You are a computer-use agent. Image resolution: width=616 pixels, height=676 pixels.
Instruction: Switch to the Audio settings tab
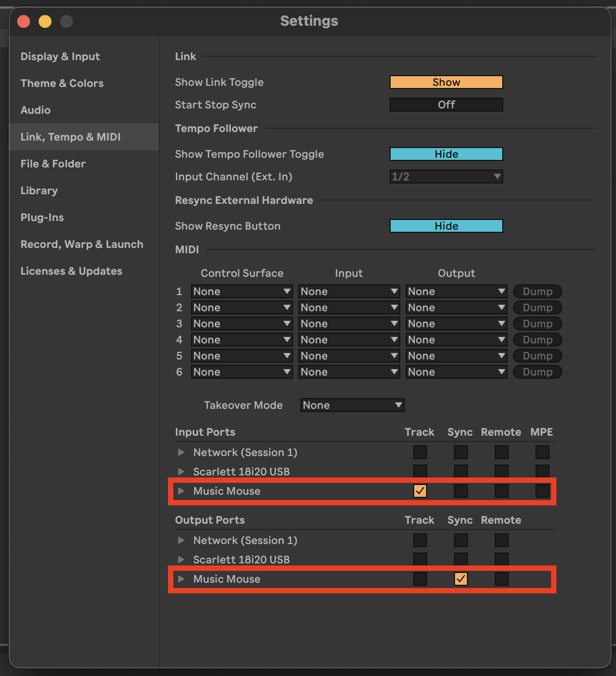pos(35,110)
